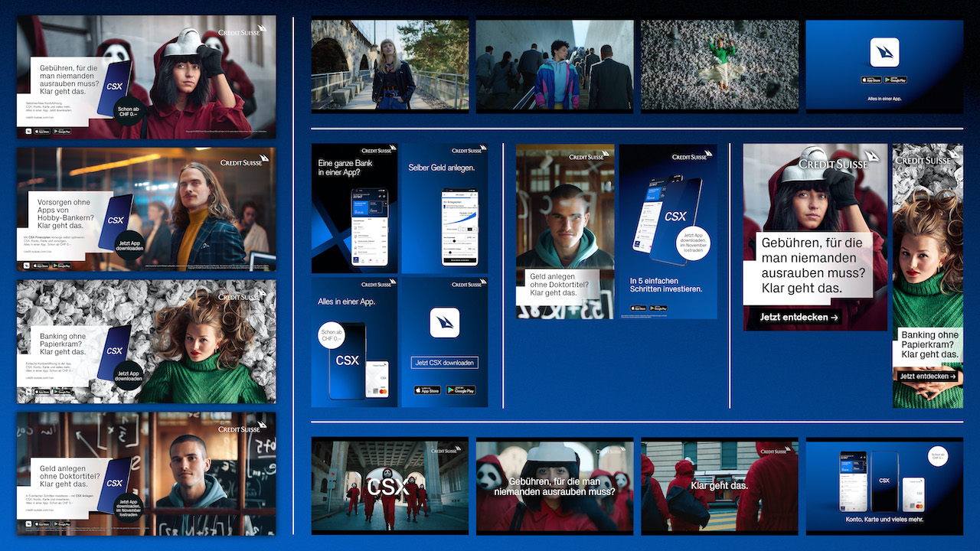This screenshot has width=980, height=551.
Task: Click App Store badge in 'Gebühren' landscape ad
Action: 43,131
